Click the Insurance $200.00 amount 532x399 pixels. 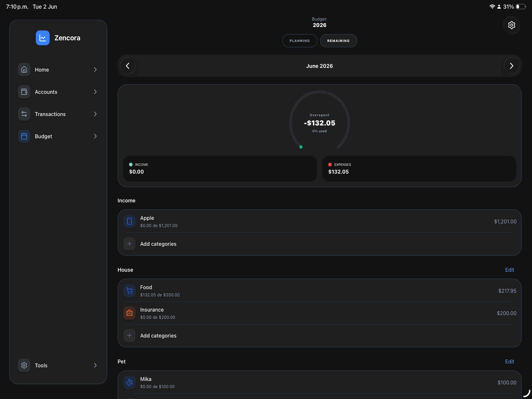point(506,313)
